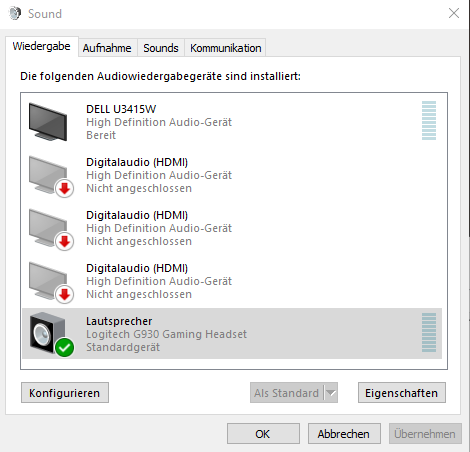
Task: Switch to the Aufnahme tab
Action: [107, 48]
